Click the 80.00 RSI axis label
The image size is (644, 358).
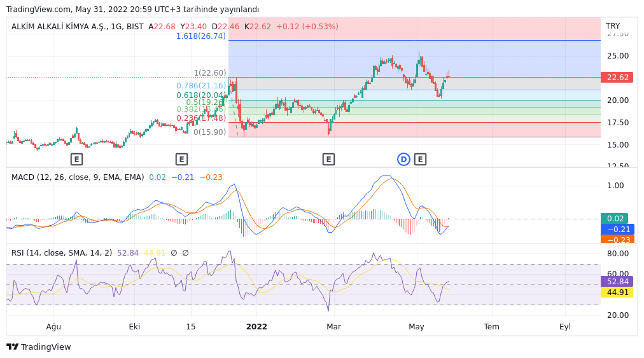(618, 254)
